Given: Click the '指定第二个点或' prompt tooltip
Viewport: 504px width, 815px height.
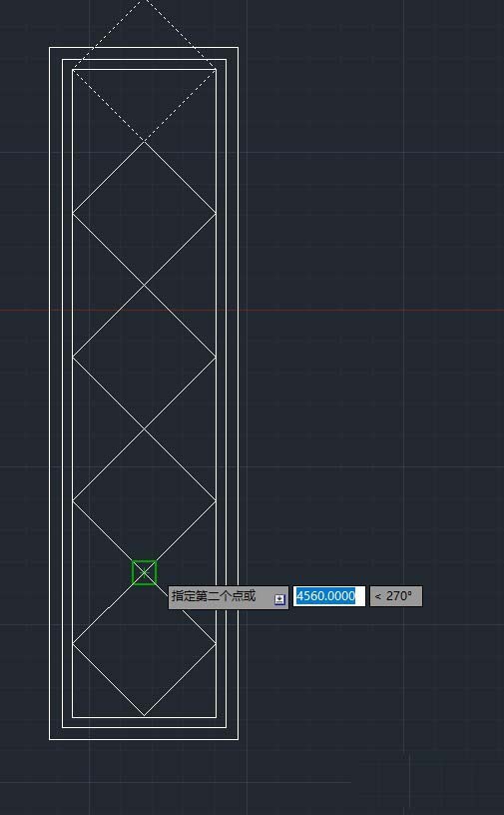Looking at the screenshot, I should 229,596.
